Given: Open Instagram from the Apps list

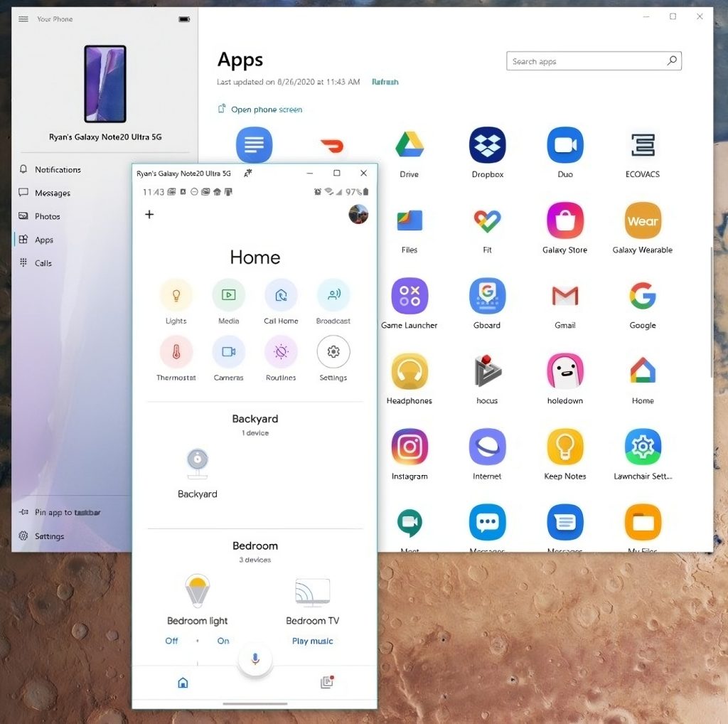Looking at the screenshot, I should 409,448.
